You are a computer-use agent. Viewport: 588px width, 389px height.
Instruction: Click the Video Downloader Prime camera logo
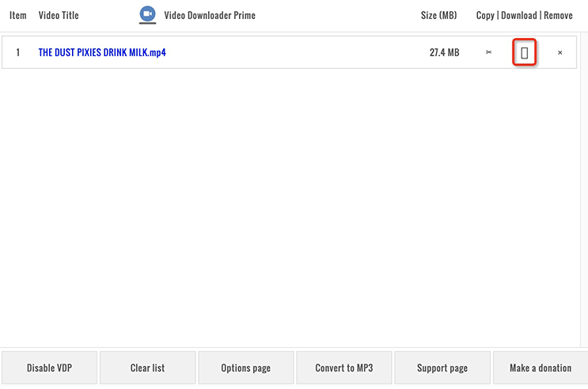(147, 15)
